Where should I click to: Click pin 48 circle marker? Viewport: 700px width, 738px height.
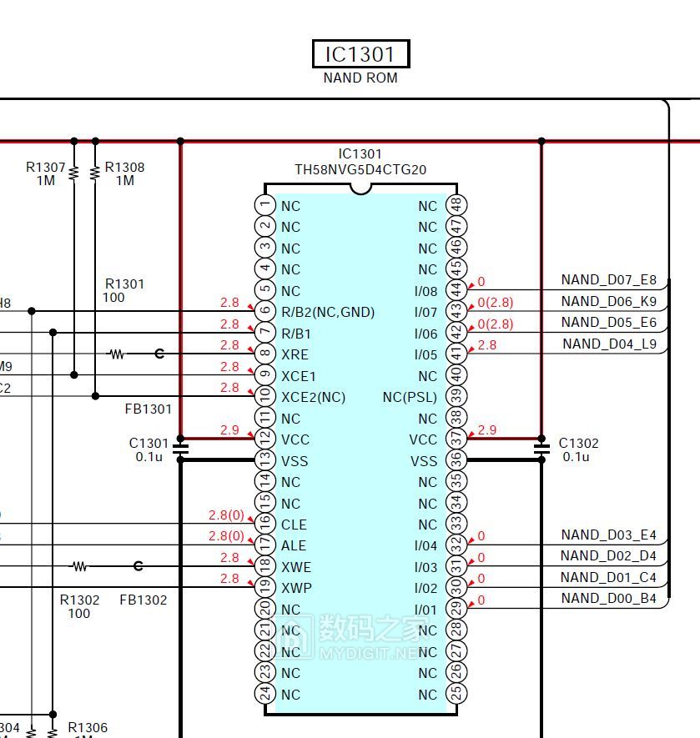(456, 205)
